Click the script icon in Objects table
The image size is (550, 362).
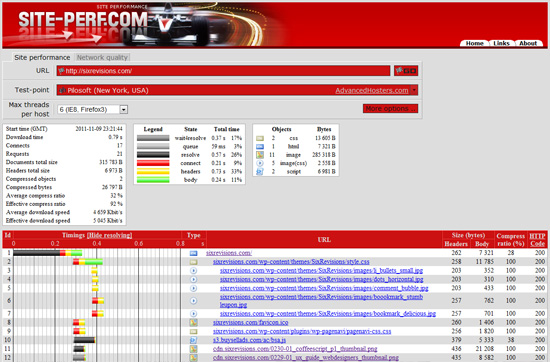260,172
